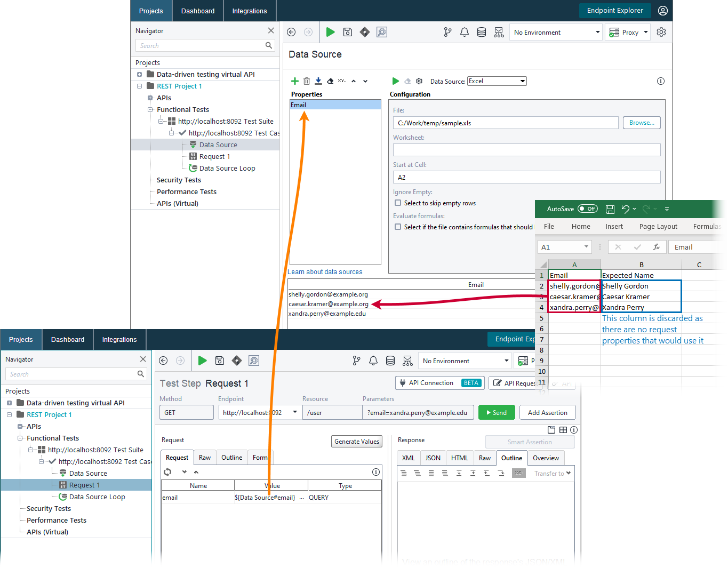The image size is (728, 568).
Task: Add a new property with the plus icon
Action: (295, 81)
